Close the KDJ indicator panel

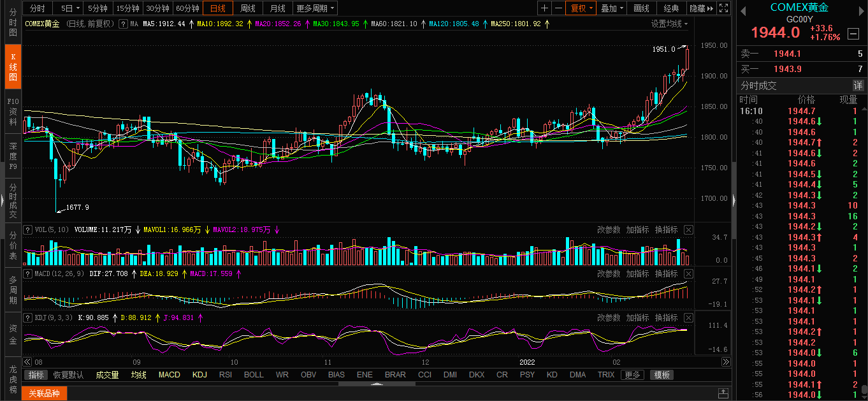click(x=689, y=317)
